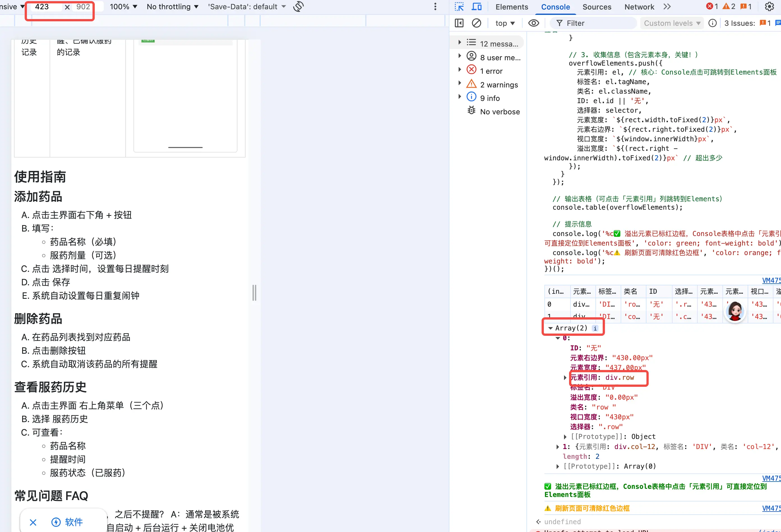781x532 pixels.
Task: Click the inspect element picker icon
Action: [459, 7]
